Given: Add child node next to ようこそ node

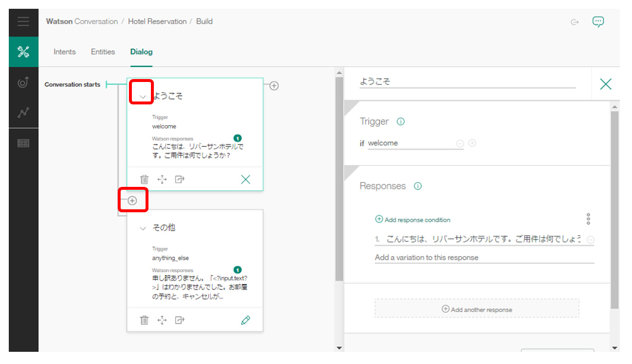Looking at the screenshot, I should (274, 86).
